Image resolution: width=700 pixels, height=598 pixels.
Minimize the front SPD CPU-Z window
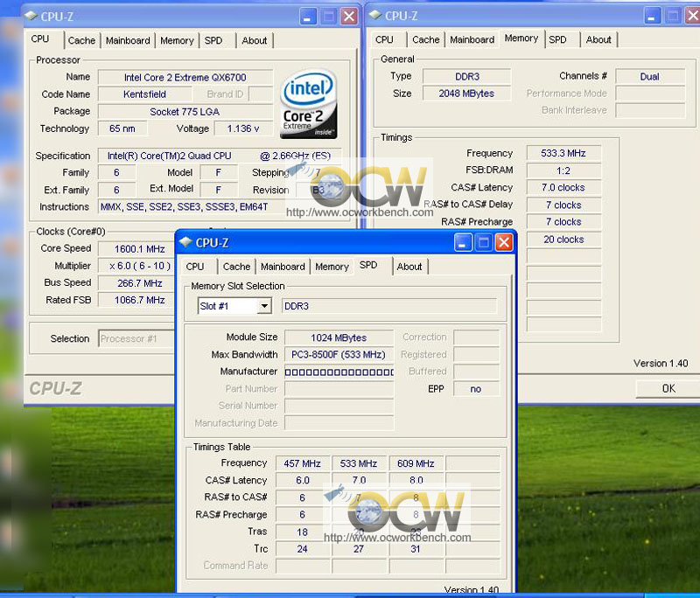tap(463, 242)
